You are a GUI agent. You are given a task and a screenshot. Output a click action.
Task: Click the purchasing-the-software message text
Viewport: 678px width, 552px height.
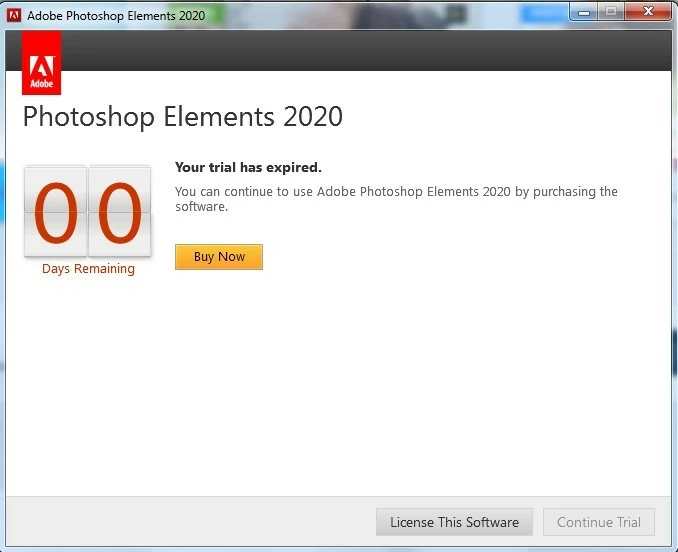point(396,199)
